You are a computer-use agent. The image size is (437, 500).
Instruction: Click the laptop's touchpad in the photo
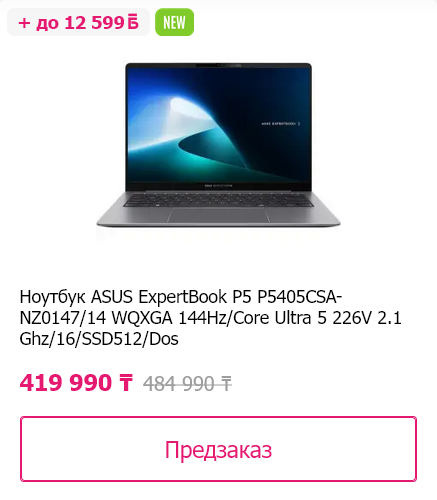(x=218, y=215)
